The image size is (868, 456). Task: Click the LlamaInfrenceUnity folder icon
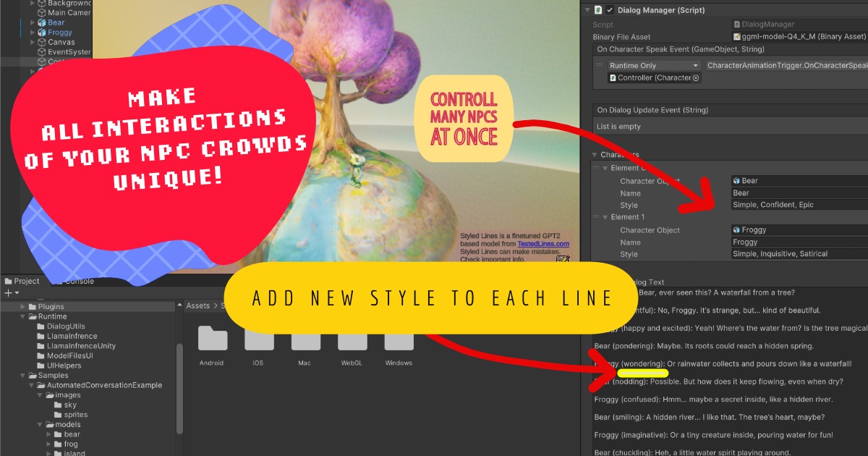pyautogui.click(x=41, y=346)
